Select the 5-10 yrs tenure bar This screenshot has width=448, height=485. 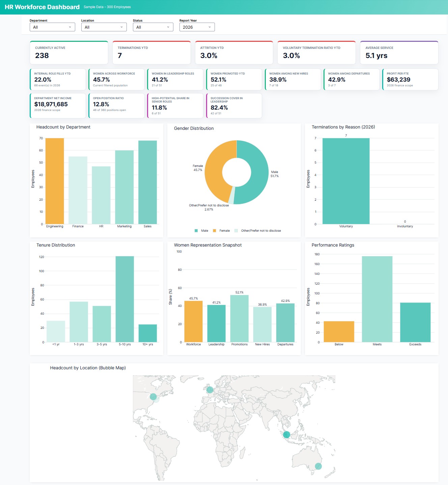(x=125, y=298)
